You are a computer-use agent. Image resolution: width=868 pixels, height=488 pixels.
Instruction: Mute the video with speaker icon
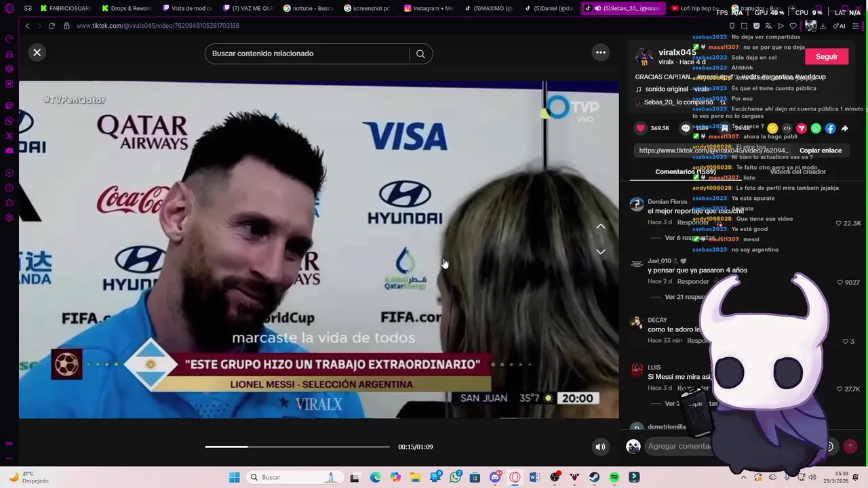600,447
